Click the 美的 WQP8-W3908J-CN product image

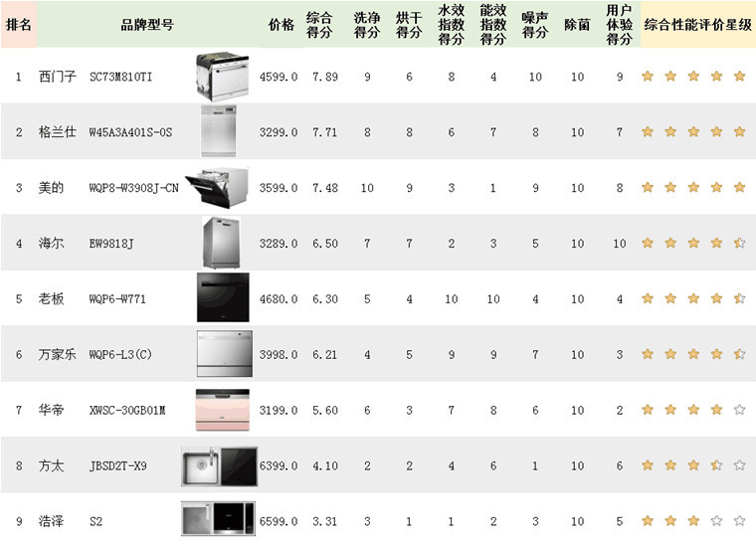(217, 187)
